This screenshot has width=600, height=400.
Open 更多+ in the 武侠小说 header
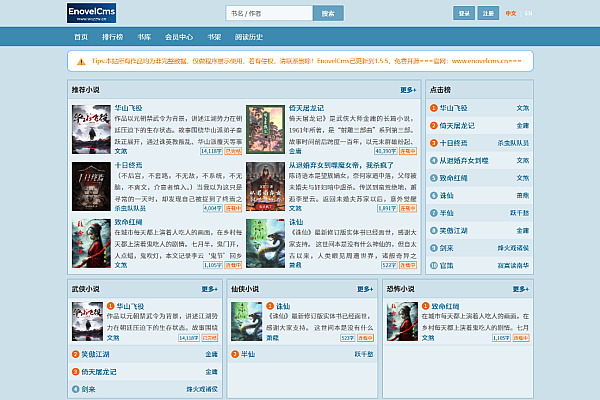click(x=210, y=289)
